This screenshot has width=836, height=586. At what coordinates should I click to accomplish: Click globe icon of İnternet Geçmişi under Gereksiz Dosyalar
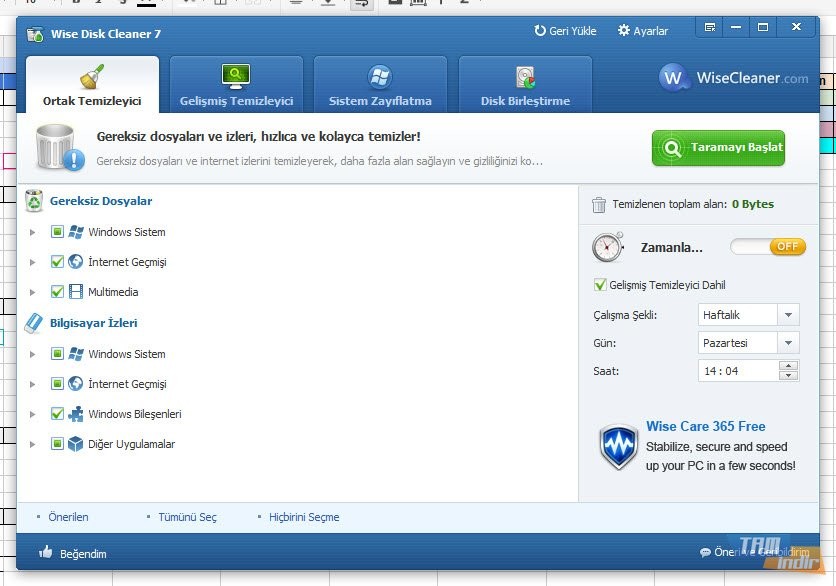click(x=76, y=261)
